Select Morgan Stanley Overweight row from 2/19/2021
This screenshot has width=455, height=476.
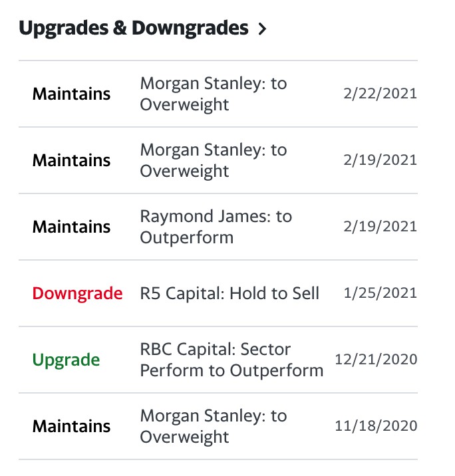[218, 160]
